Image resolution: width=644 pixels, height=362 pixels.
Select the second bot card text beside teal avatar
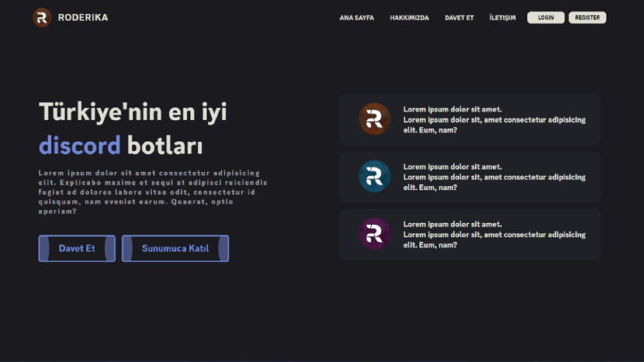(495, 177)
